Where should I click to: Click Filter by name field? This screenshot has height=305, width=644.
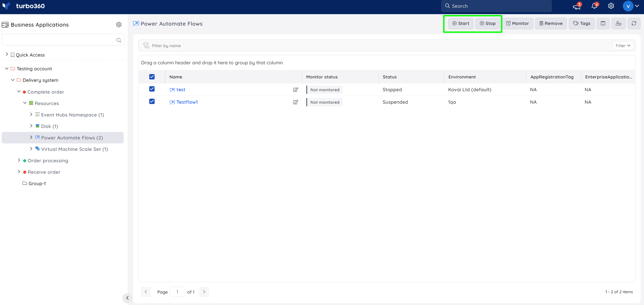(x=375, y=45)
